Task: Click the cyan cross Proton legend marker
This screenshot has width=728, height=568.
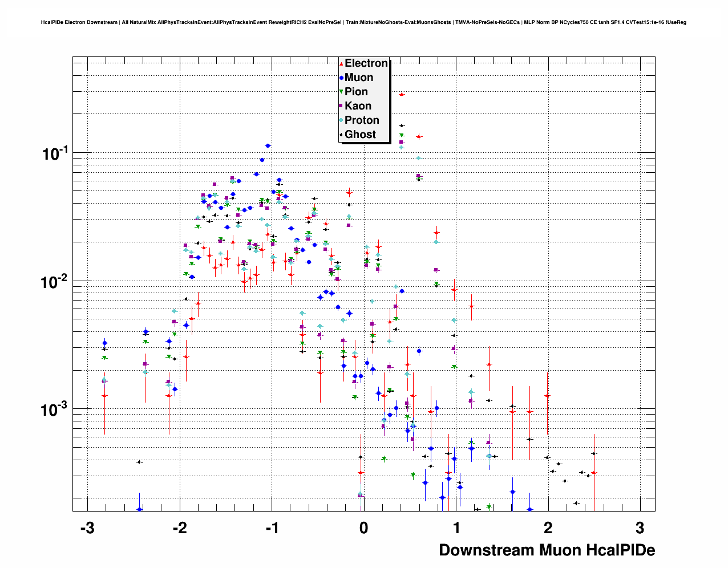Action: tap(341, 120)
